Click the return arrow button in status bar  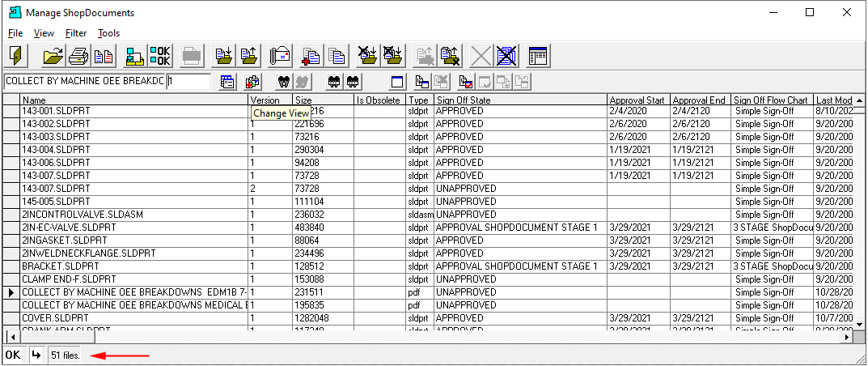(36, 355)
